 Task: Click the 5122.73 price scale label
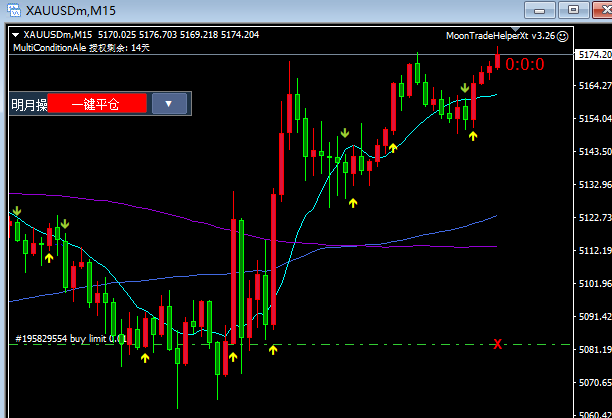tap(595, 217)
